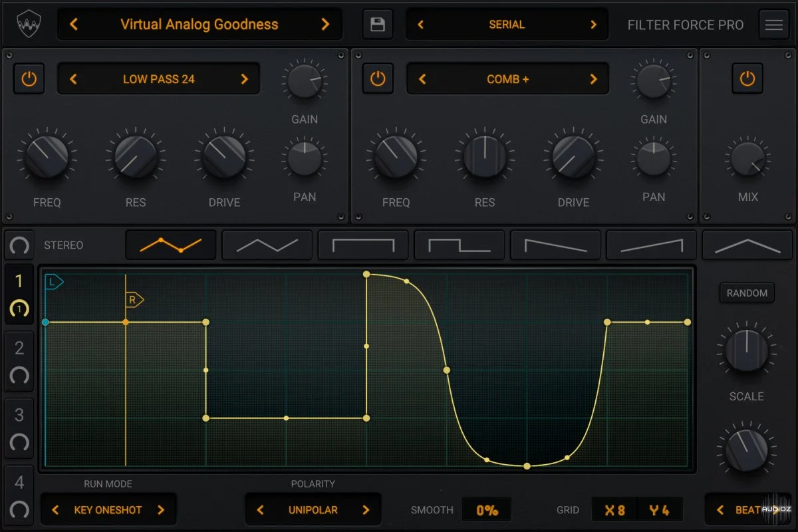Adjust GAIN knob of low pass filter

click(x=305, y=81)
